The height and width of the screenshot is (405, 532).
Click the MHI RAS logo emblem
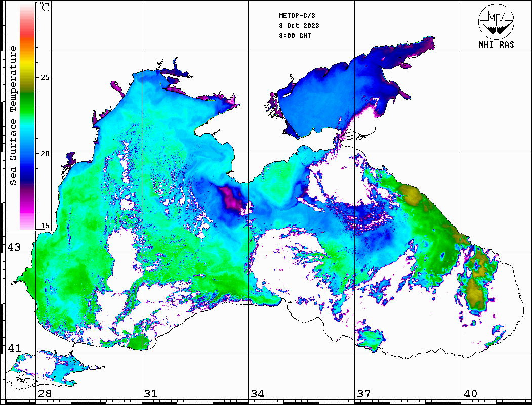click(x=497, y=21)
